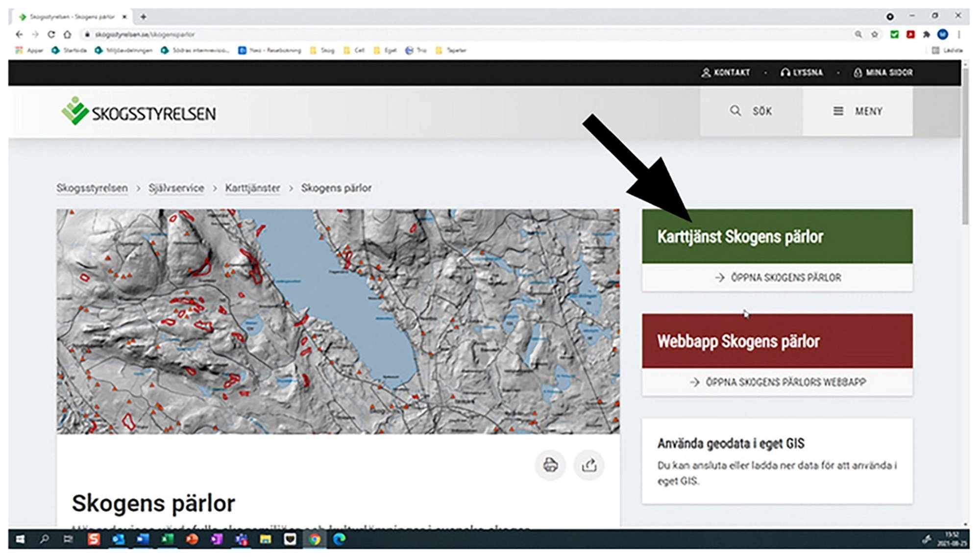Click the print page icon
Image resolution: width=980 pixels, height=560 pixels.
[x=550, y=465]
